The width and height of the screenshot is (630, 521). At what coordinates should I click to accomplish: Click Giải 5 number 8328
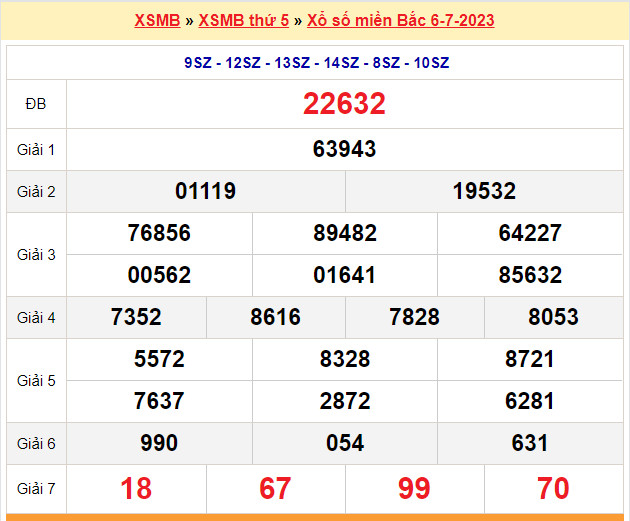pos(344,359)
